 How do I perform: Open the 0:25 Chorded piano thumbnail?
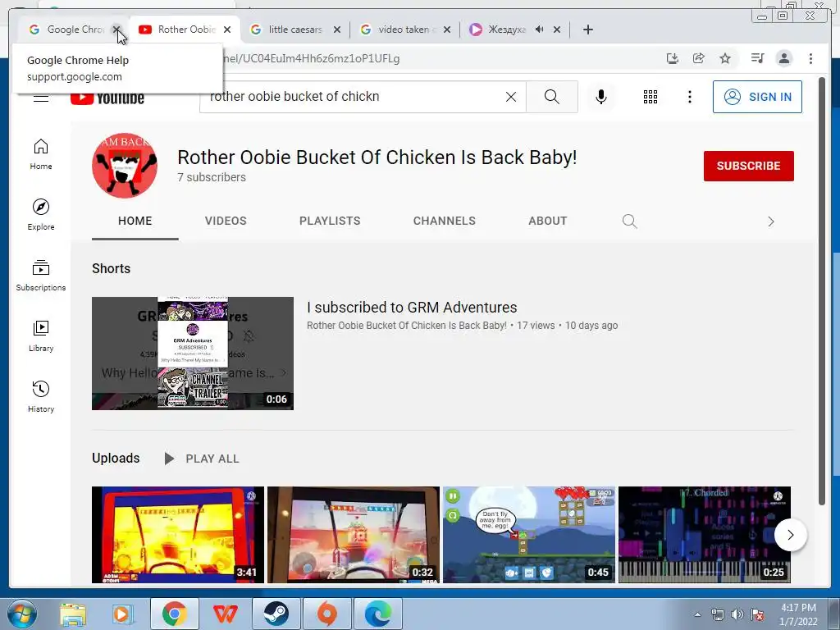coord(705,535)
